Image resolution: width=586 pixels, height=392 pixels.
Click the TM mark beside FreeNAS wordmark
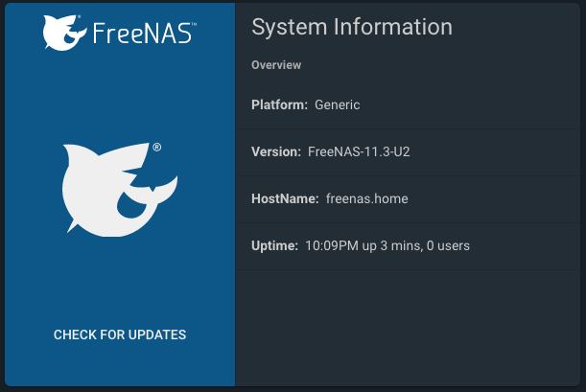[x=194, y=24]
